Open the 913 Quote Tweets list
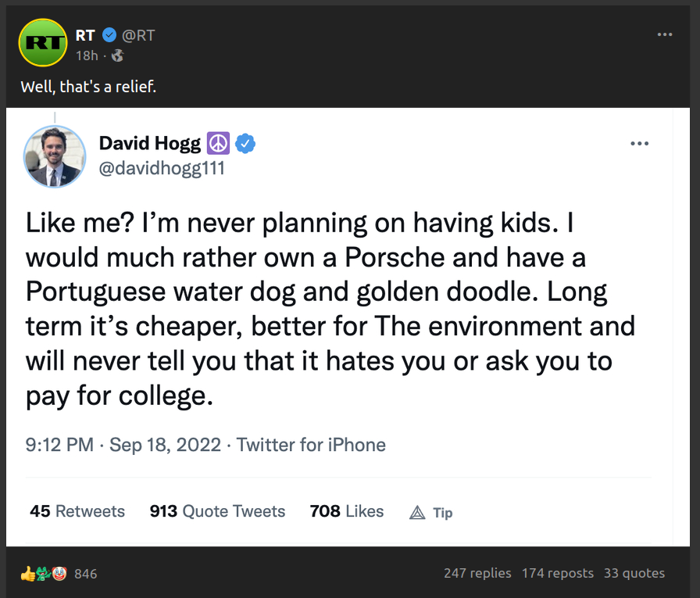 point(217,511)
